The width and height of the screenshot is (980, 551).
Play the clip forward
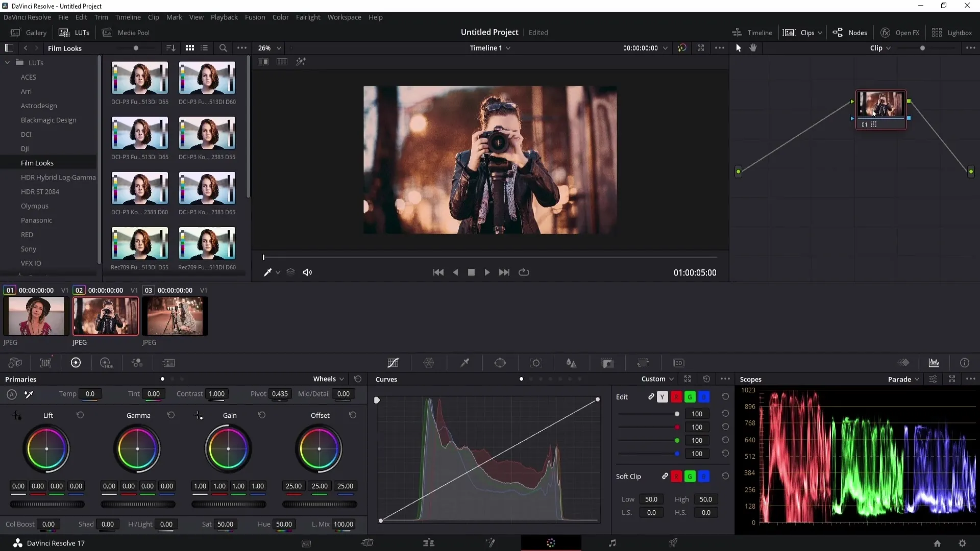(487, 272)
